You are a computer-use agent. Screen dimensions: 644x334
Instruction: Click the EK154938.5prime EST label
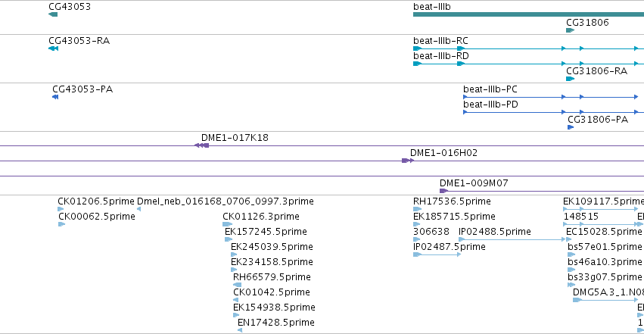pos(274,307)
